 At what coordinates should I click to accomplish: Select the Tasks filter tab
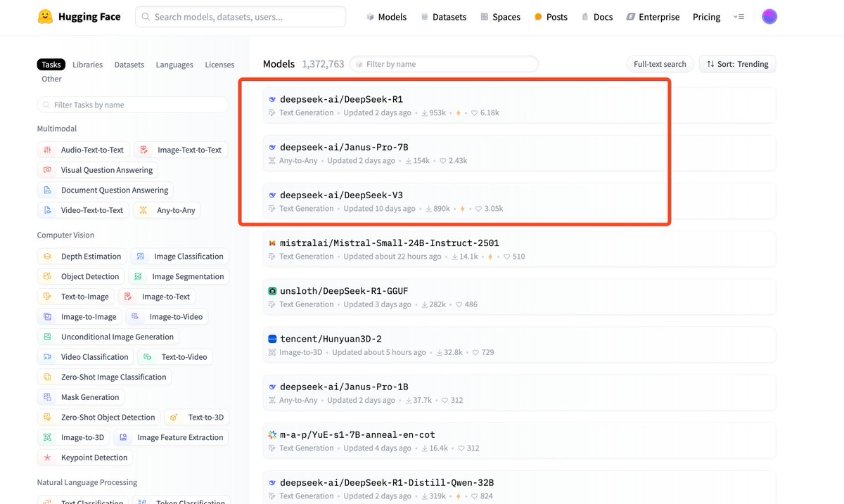(x=51, y=65)
